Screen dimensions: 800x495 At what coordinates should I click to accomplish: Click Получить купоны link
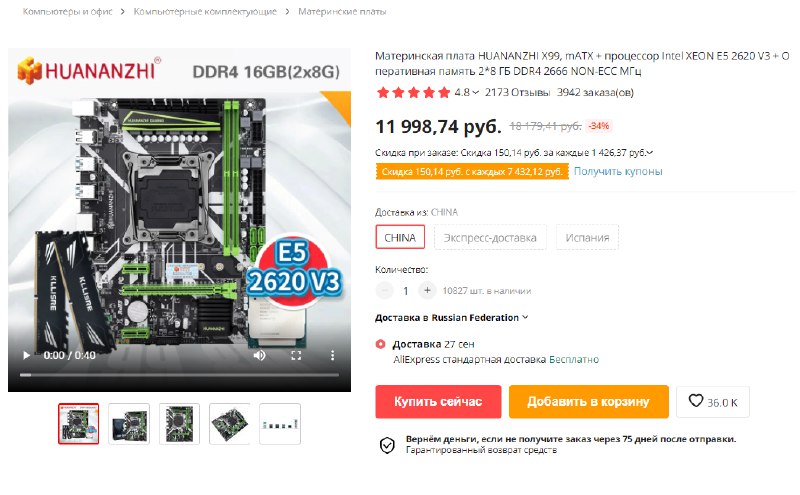(x=618, y=171)
